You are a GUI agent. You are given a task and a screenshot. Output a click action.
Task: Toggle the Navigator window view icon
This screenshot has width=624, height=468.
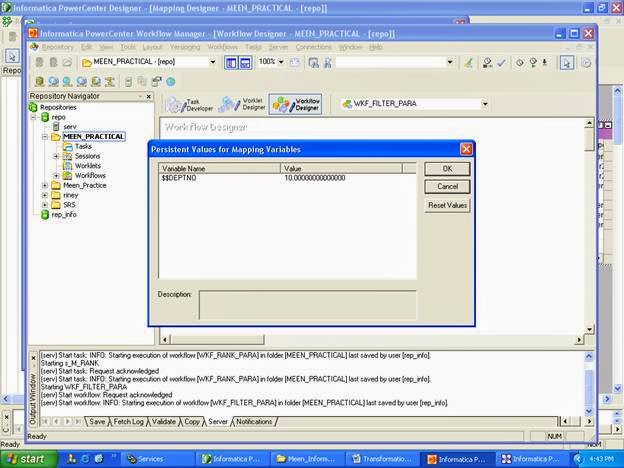(231, 63)
